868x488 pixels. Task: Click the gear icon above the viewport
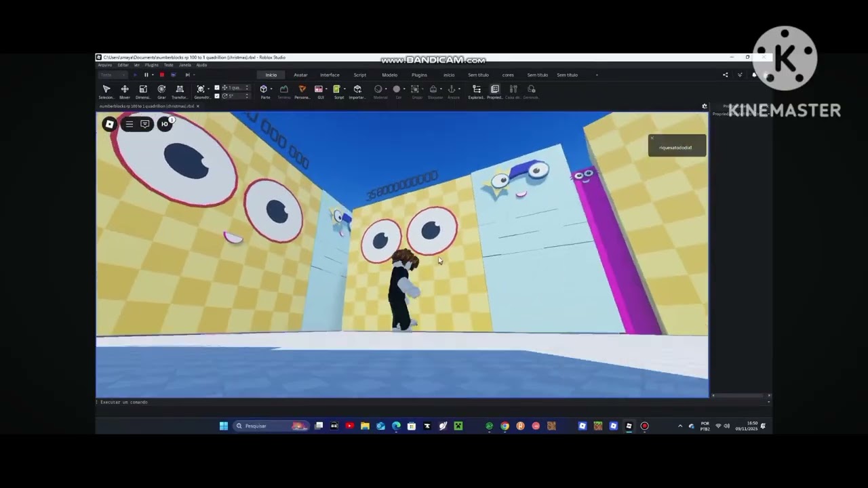pos(705,106)
